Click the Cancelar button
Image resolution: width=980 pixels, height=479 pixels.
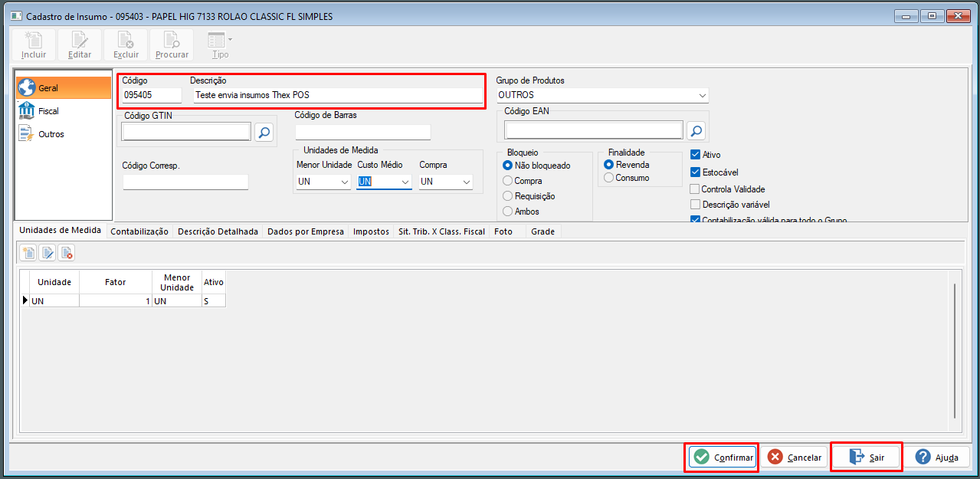[x=795, y=457]
